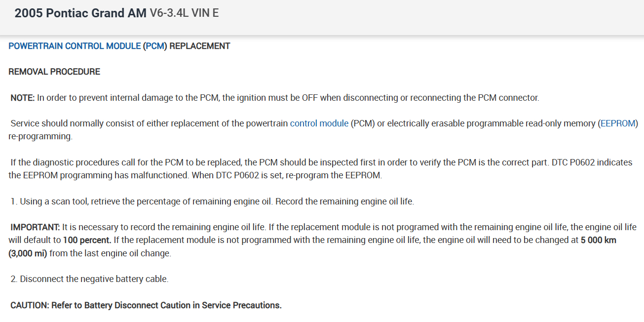This screenshot has width=644, height=322.
Task: Follow the blue 'control module' link
Action: (319, 123)
